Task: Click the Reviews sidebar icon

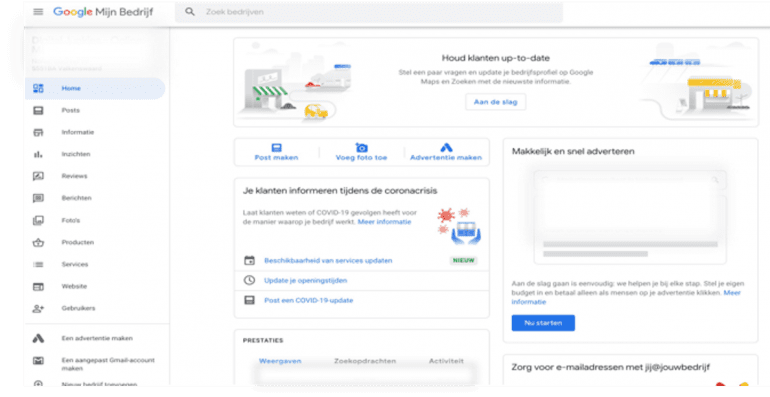Action: [38, 176]
